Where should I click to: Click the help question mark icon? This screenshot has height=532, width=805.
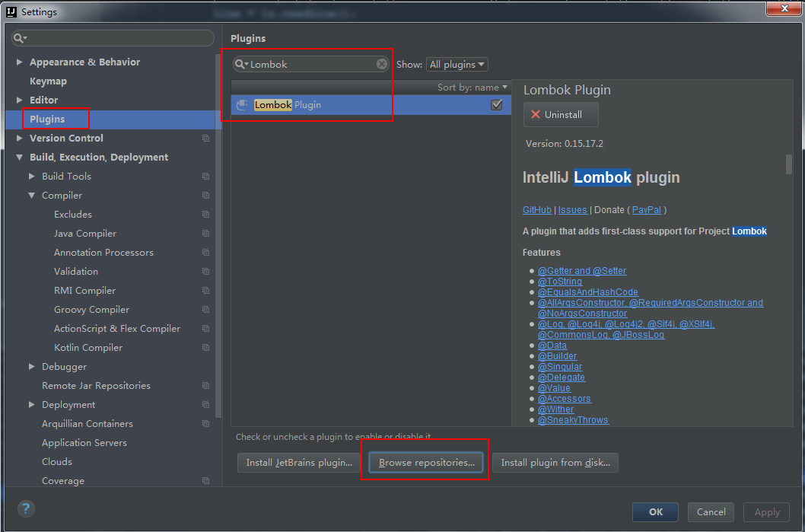click(26, 509)
